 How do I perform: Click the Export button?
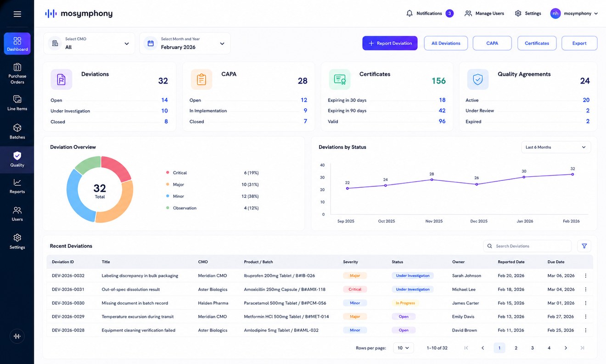pos(579,43)
